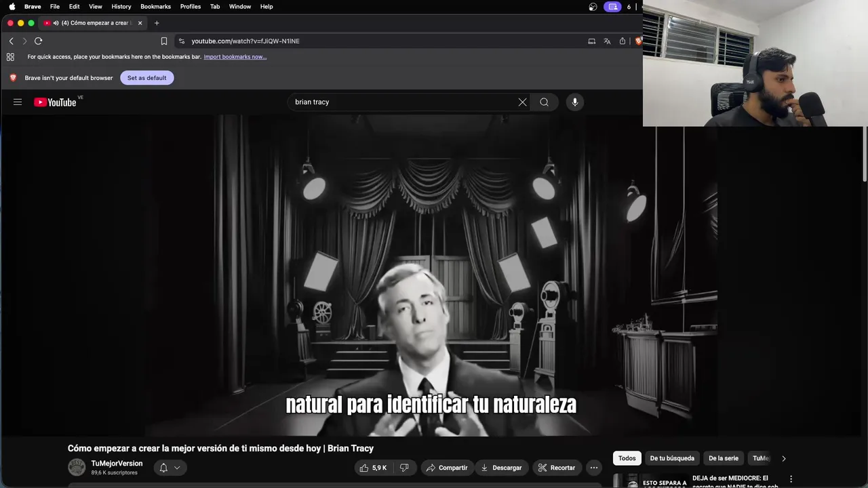This screenshot has height=488, width=868.
Task: Open the TuMejorVersion channel avatar
Action: pyautogui.click(x=77, y=467)
